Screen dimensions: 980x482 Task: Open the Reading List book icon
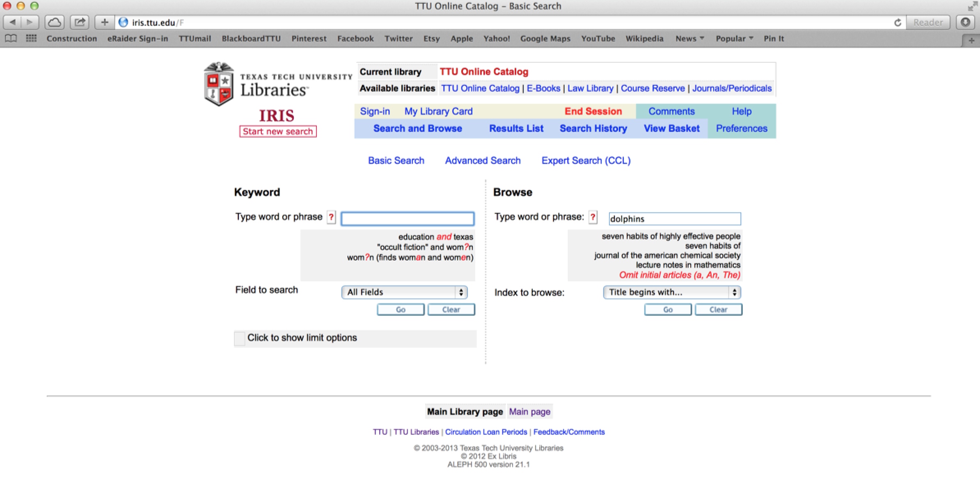click(x=11, y=39)
